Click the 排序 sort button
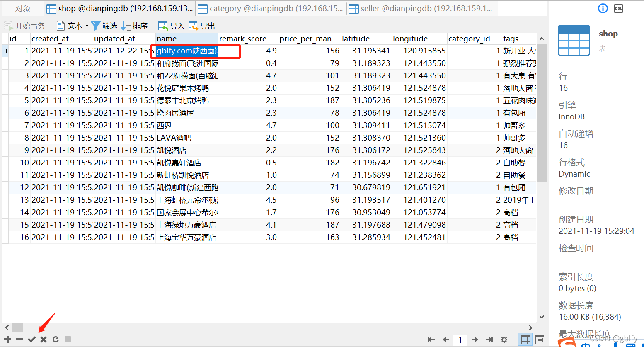The height and width of the screenshot is (347, 644). click(x=135, y=26)
